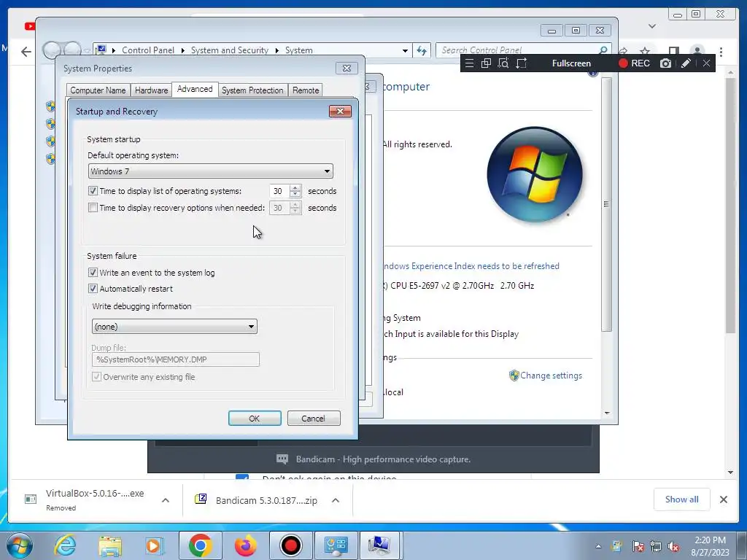Switch to Chrome on taskbar
The width and height of the screenshot is (747, 560).
[200, 545]
